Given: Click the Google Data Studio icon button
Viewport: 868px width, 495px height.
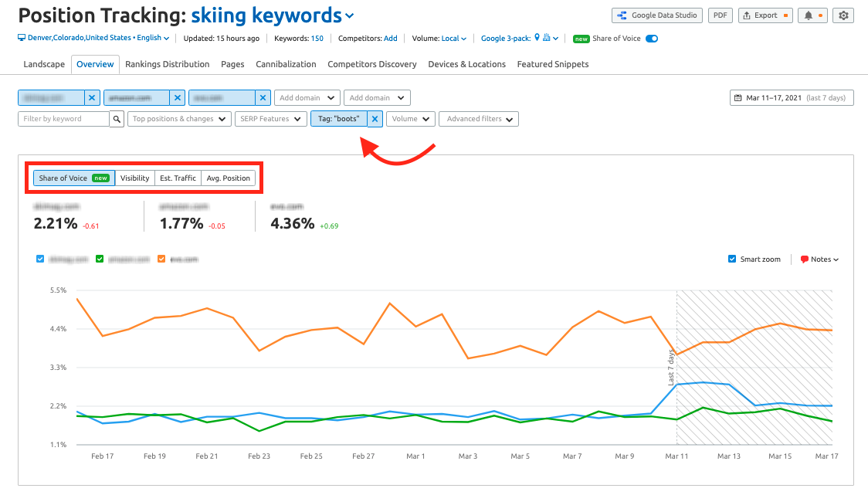Looking at the screenshot, I should [622, 15].
